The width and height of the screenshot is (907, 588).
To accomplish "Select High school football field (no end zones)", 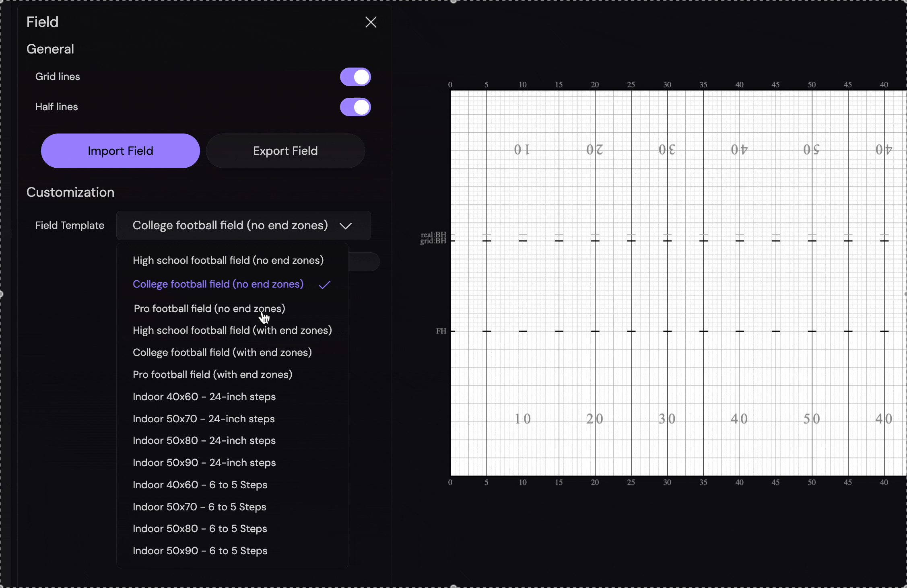I will click(x=228, y=260).
